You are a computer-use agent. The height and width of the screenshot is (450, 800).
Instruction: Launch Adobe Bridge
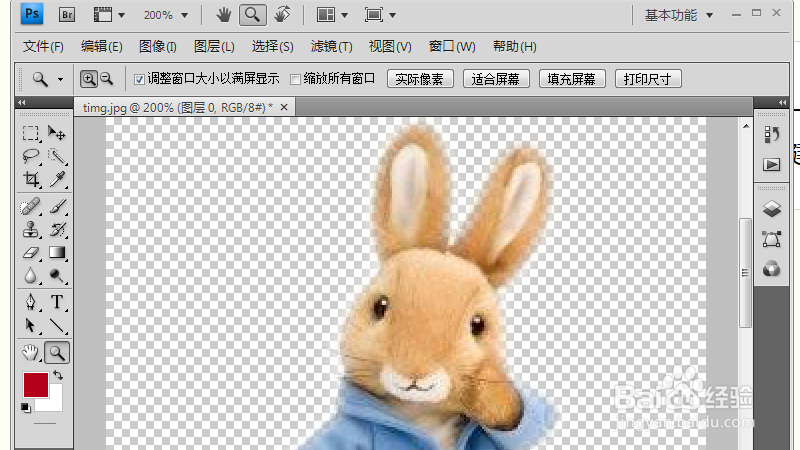pos(67,15)
